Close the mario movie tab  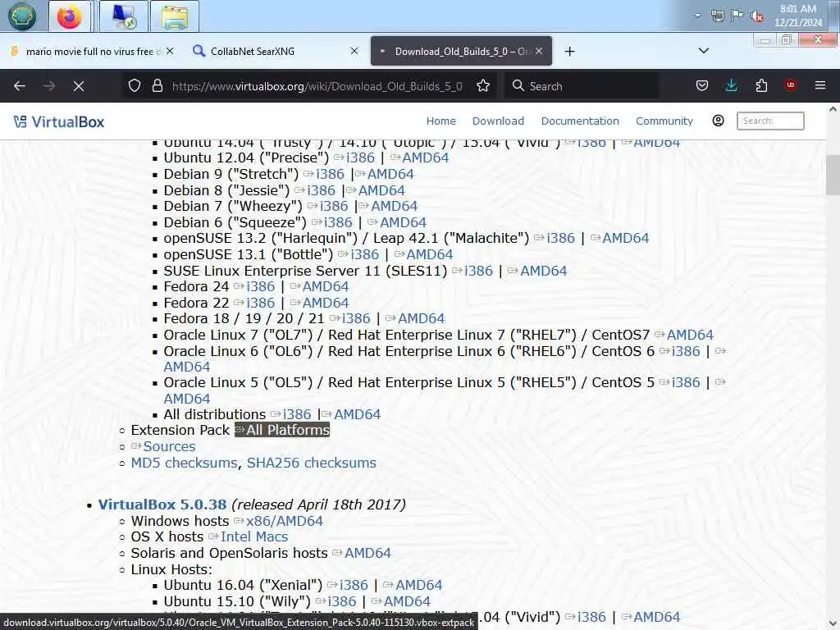pyautogui.click(x=170, y=51)
